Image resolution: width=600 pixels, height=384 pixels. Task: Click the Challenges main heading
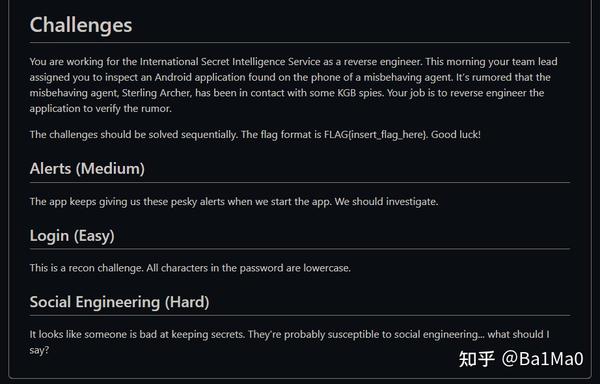pos(81,26)
